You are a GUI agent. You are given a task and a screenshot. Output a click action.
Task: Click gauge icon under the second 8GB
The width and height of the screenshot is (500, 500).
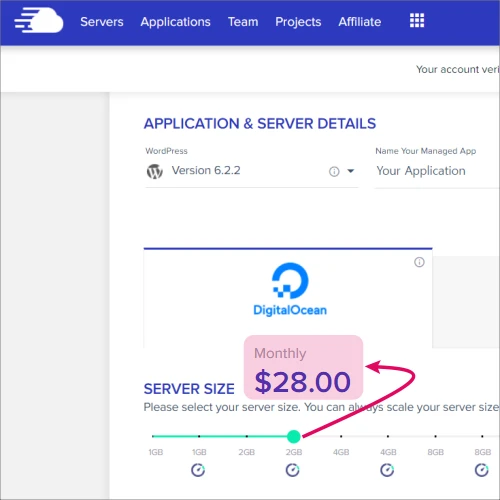[482, 470]
